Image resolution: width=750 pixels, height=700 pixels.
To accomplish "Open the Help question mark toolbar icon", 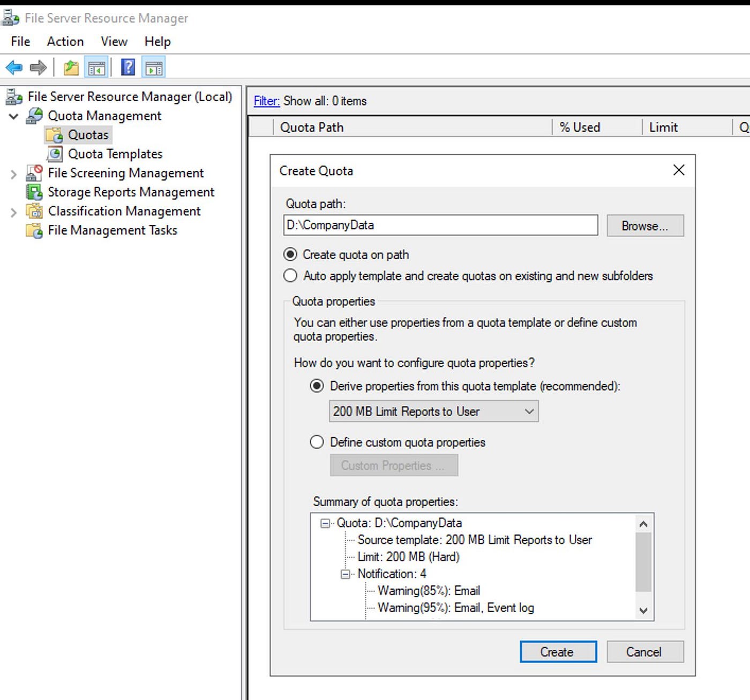I will [128, 67].
